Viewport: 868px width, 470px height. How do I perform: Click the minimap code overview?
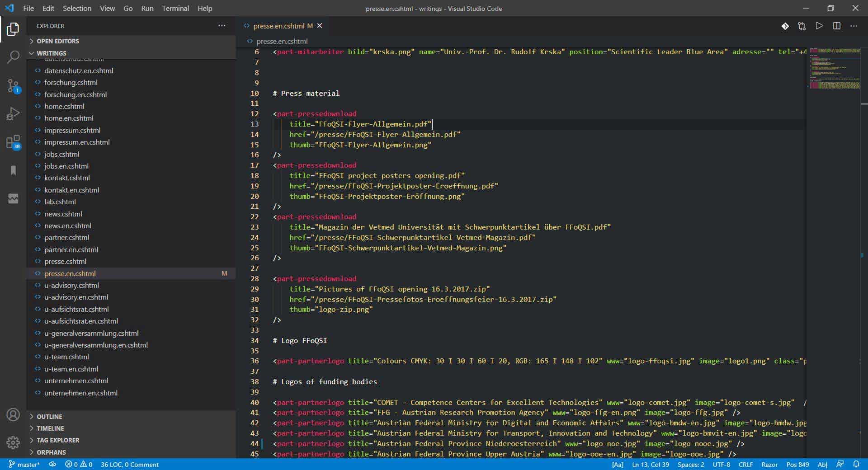tap(835, 68)
